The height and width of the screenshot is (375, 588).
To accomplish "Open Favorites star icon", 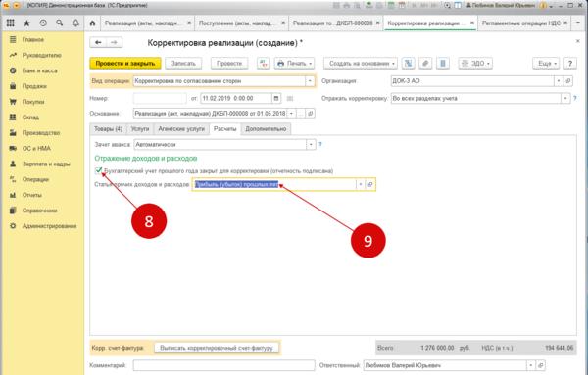I will 26,23.
